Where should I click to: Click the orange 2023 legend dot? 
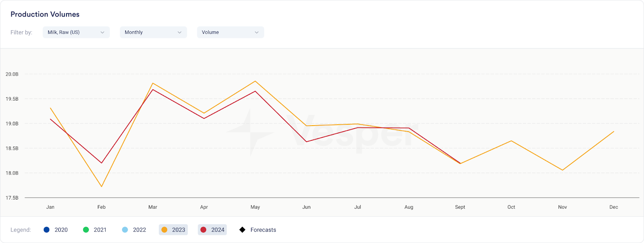tap(164, 230)
